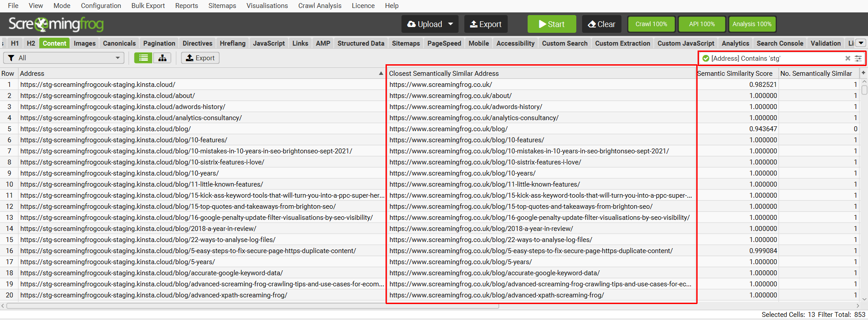Click the Start crawl button
This screenshot has width=868, height=320.
coord(552,24)
